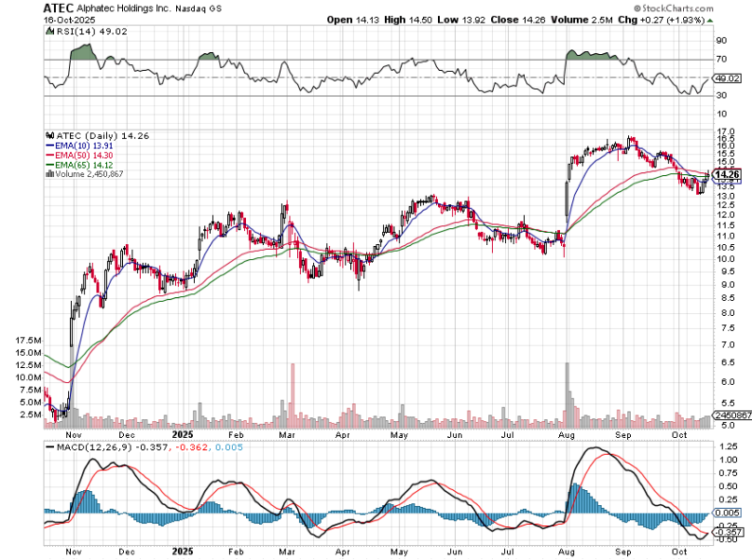Click the 2025 label on the MACD panel's date axis
This screenshot has width=752, height=560.
click(x=183, y=552)
